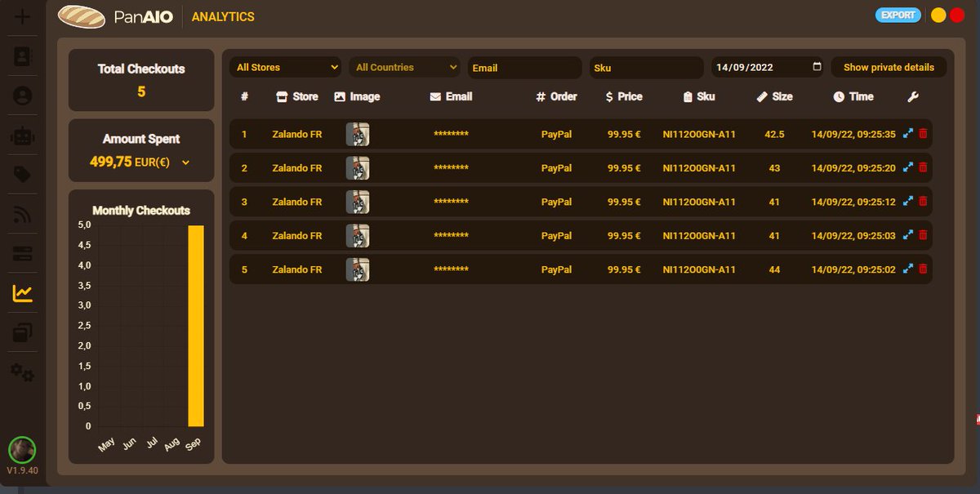Screen dimensions: 980x494
Task: Open the server stack sidebar icon
Action: click(x=23, y=255)
